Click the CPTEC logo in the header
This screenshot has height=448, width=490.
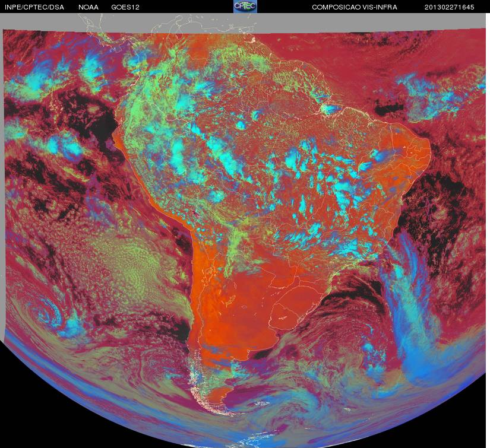[x=245, y=7]
